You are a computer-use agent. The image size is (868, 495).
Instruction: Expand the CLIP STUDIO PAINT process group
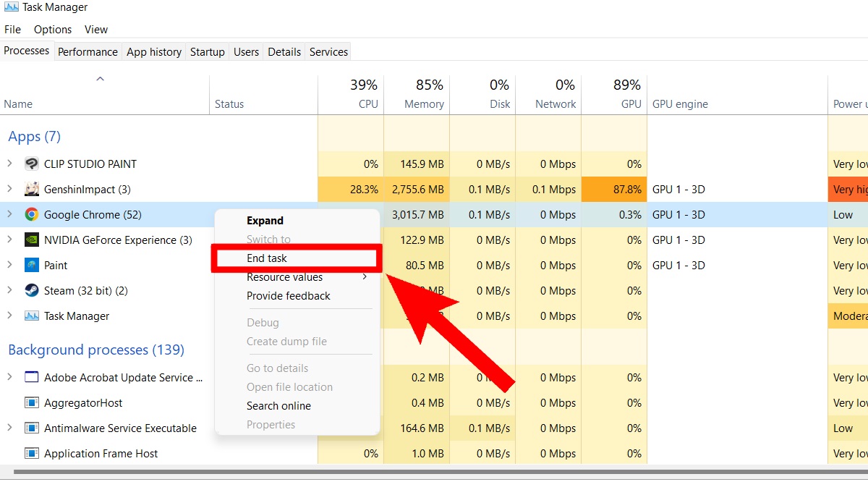click(9, 164)
